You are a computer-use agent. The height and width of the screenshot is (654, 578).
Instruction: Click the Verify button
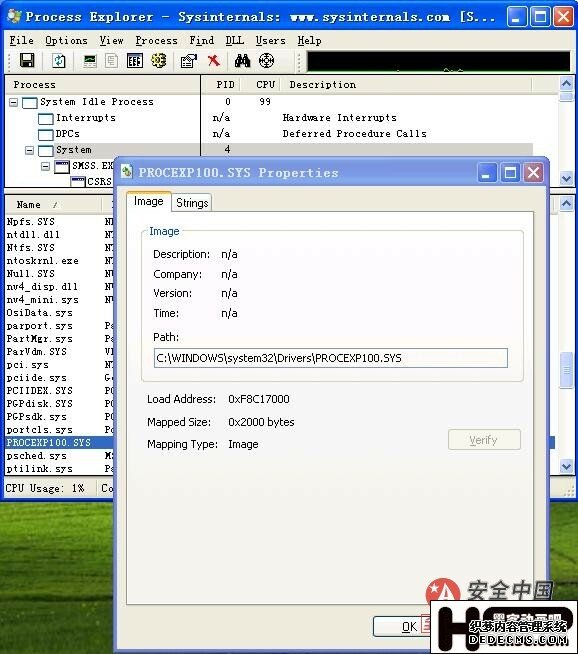[484, 440]
